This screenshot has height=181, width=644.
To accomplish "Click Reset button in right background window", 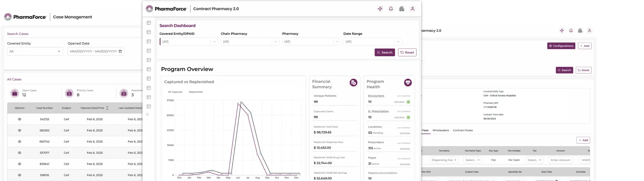I will point(583,70).
